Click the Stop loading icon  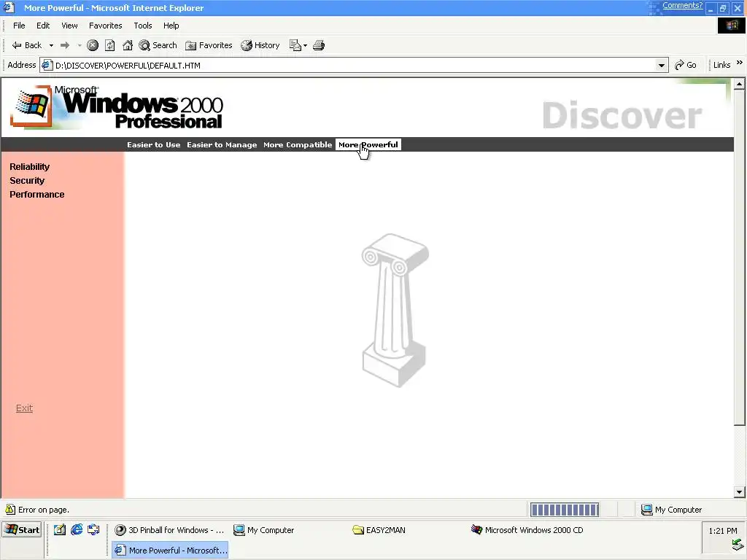93,45
